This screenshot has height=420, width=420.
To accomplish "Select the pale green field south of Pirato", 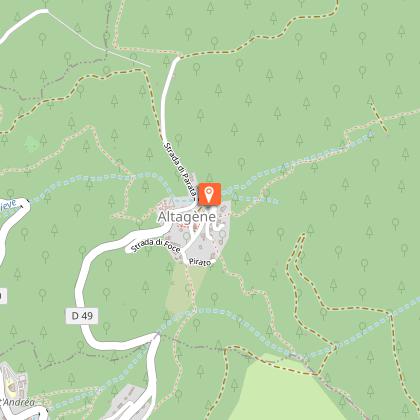I will (182, 287).
